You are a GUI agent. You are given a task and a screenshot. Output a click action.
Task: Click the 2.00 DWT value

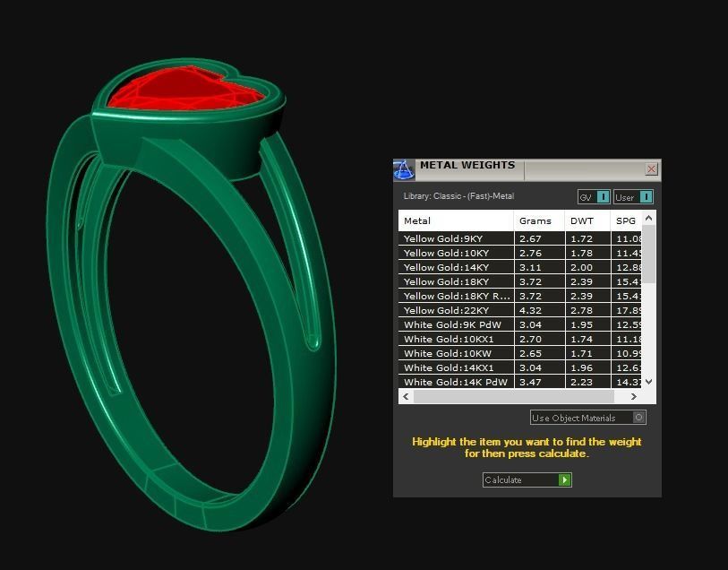pos(581,268)
